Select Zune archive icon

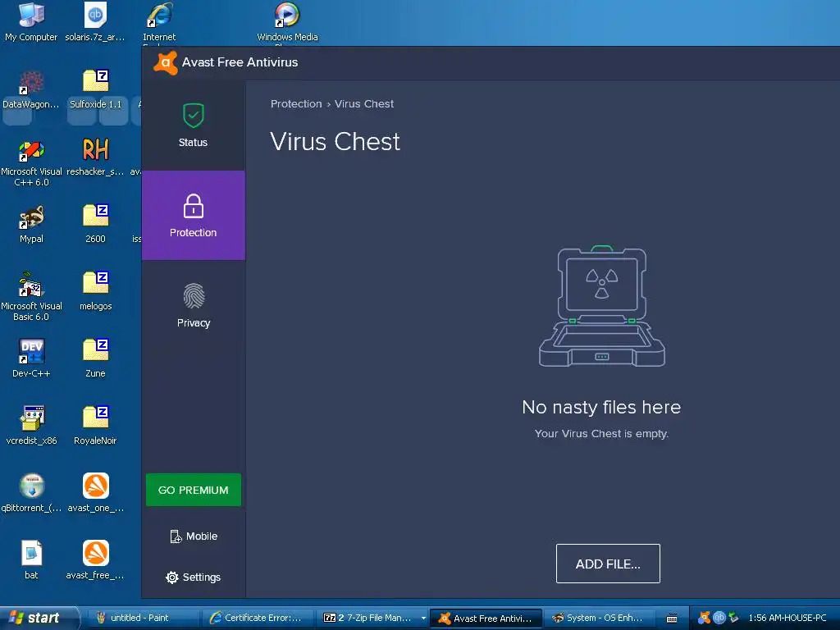pos(95,359)
